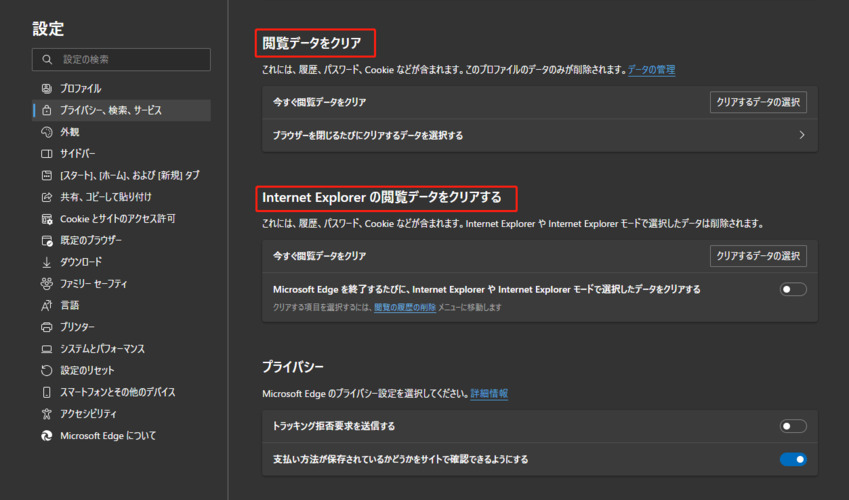Click the search magnifier icon in settings

click(47, 59)
